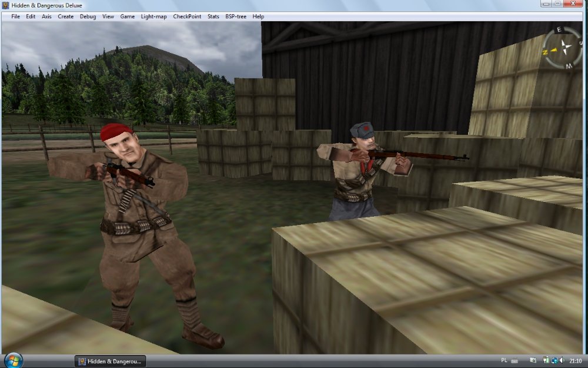Viewport: 588px width, 368px height.
Task: Maximize the Hidden & Dangerous Deluxe window
Action: (557, 4)
